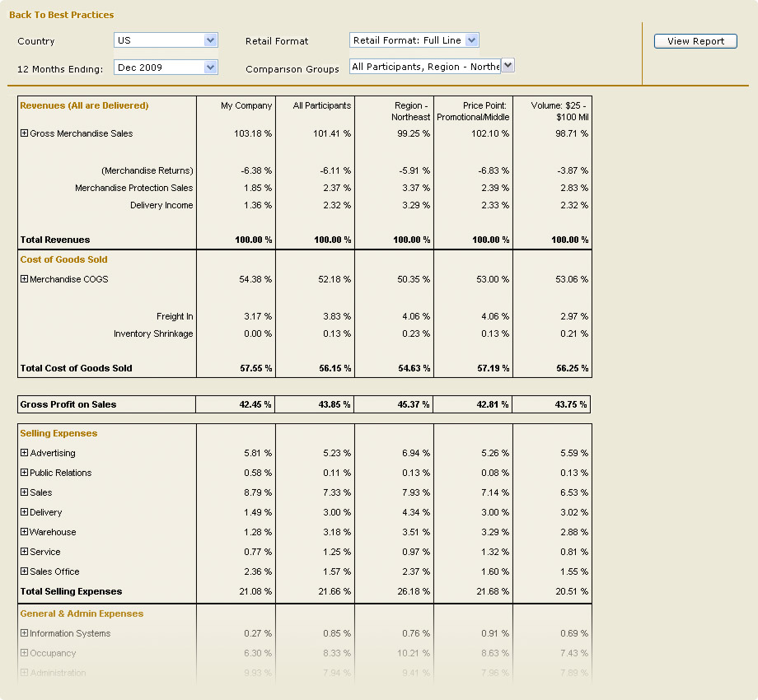Open the 12 Months Ending dropdown

click(210, 68)
